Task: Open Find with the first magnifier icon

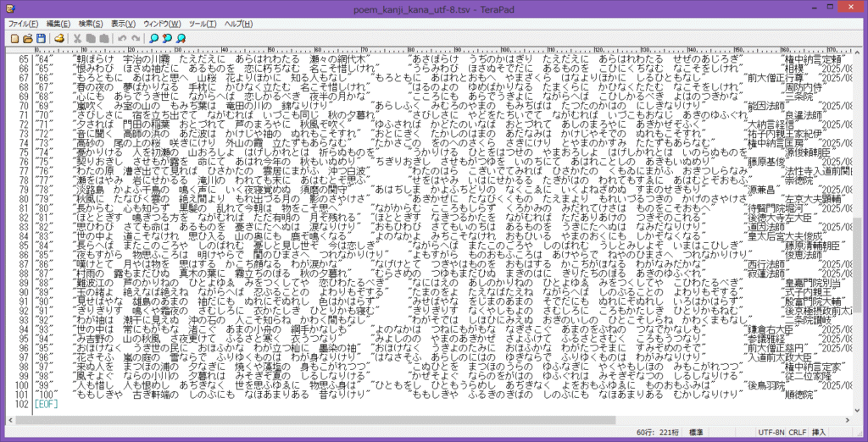Action: click(153, 38)
